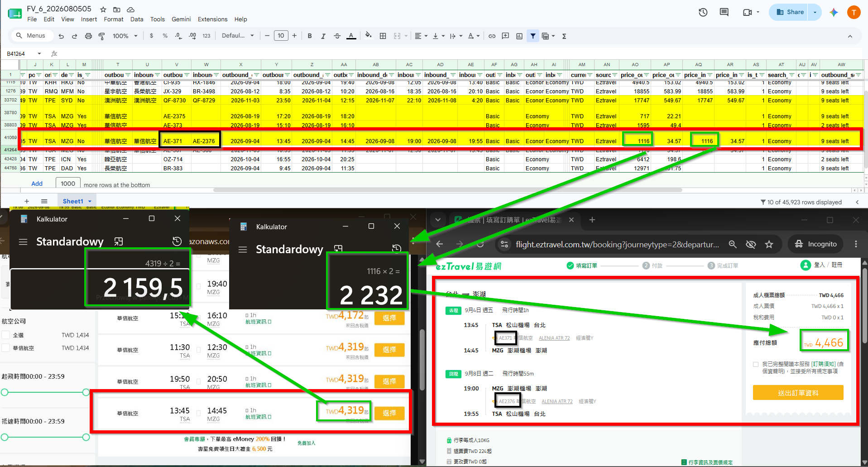Screen dimensions: 868x467
Task: Click Add more rows link
Action: (37, 184)
